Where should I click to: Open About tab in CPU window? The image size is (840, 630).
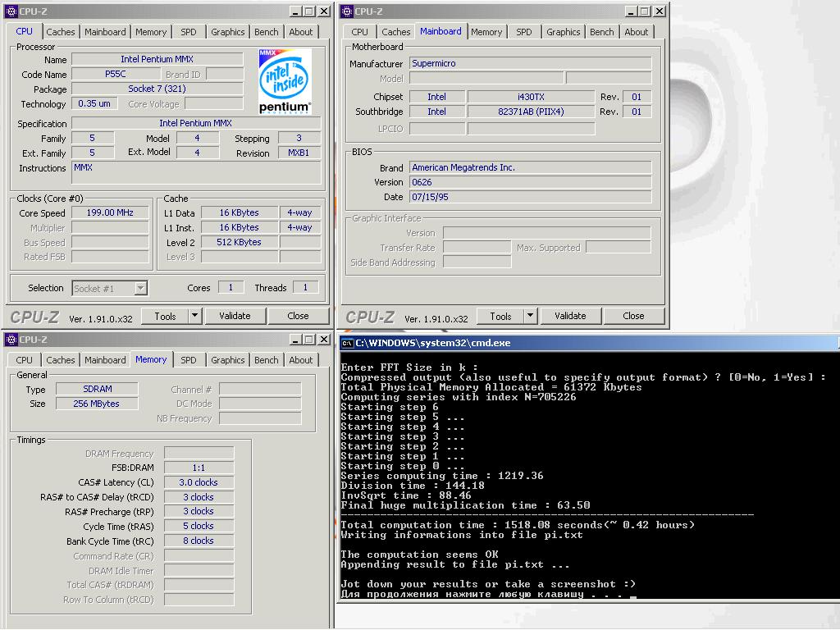tap(301, 32)
